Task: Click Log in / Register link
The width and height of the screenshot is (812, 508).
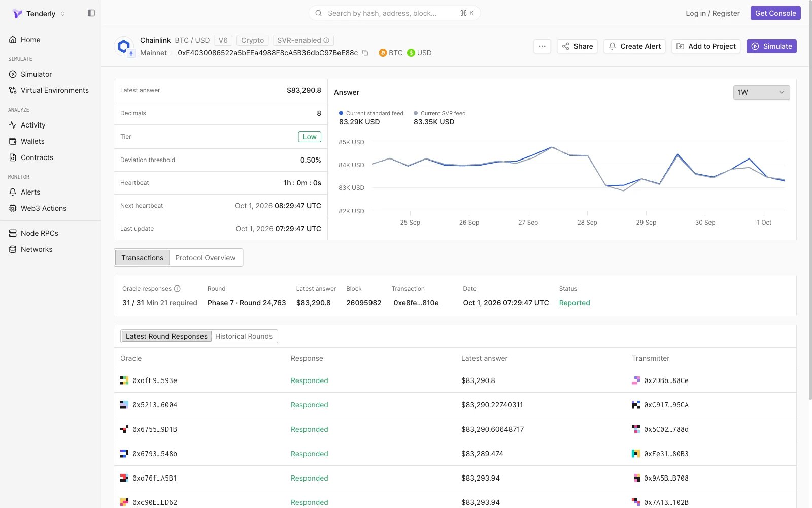Action: [713, 13]
